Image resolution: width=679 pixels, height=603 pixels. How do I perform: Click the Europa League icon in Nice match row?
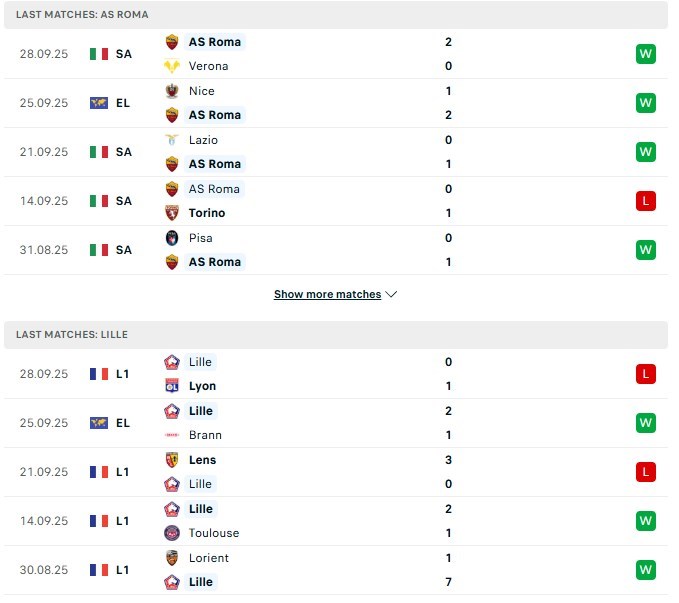[x=98, y=103]
